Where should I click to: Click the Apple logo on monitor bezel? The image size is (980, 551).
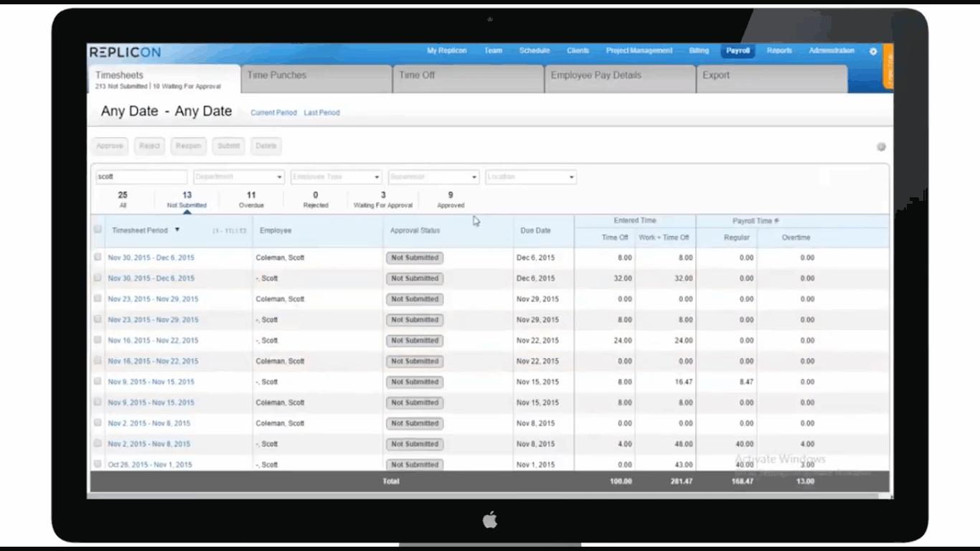click(490, 520)
